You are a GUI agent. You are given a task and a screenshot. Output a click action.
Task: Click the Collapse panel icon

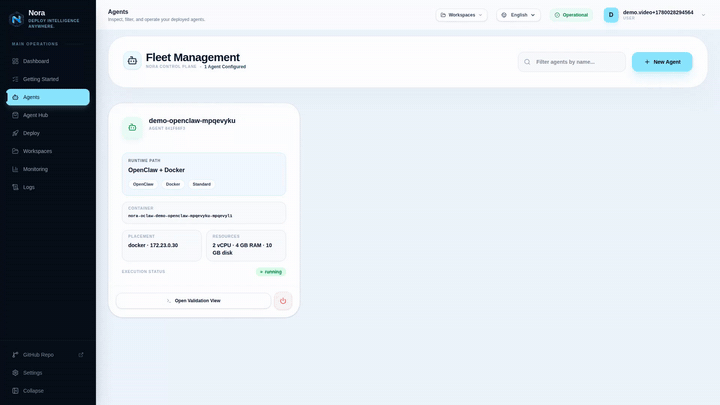click(15, 391)
